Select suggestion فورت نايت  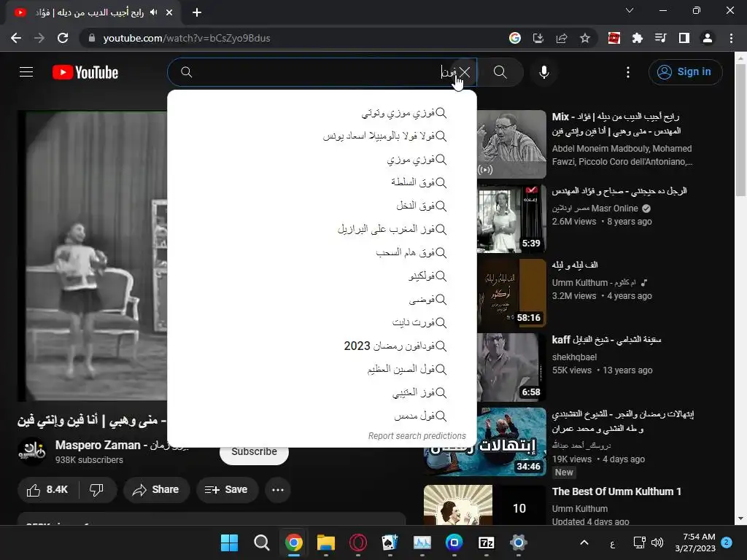[322, 323]
